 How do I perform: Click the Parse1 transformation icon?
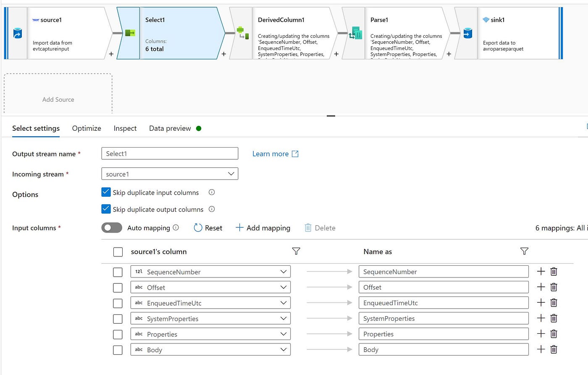coord(355,33)
